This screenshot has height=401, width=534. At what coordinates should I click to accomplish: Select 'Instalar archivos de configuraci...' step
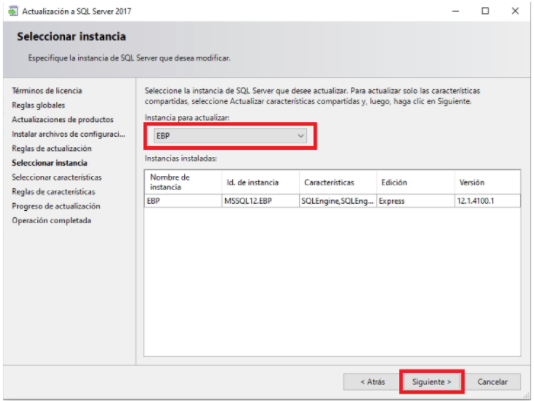coord(68,134)
